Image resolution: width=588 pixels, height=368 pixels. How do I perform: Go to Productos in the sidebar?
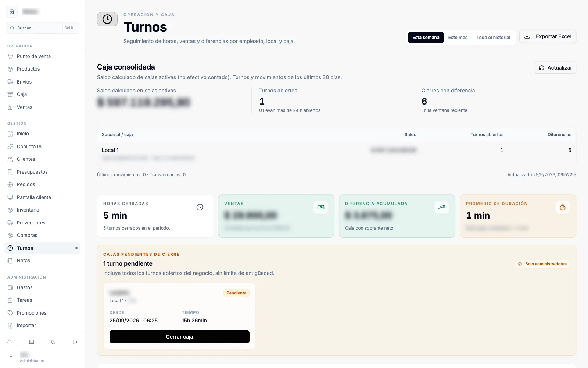(43, 69)
